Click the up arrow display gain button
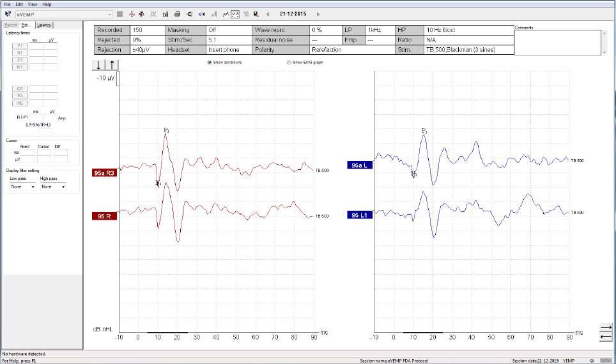Image resolution: width=616 pixels, height=364 pixels. coord(112,65)
